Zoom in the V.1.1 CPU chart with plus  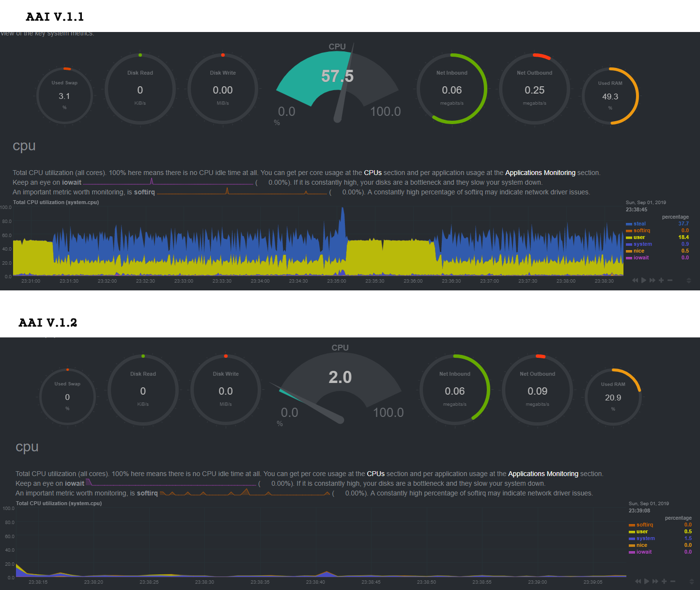click(x=661, y=280)
